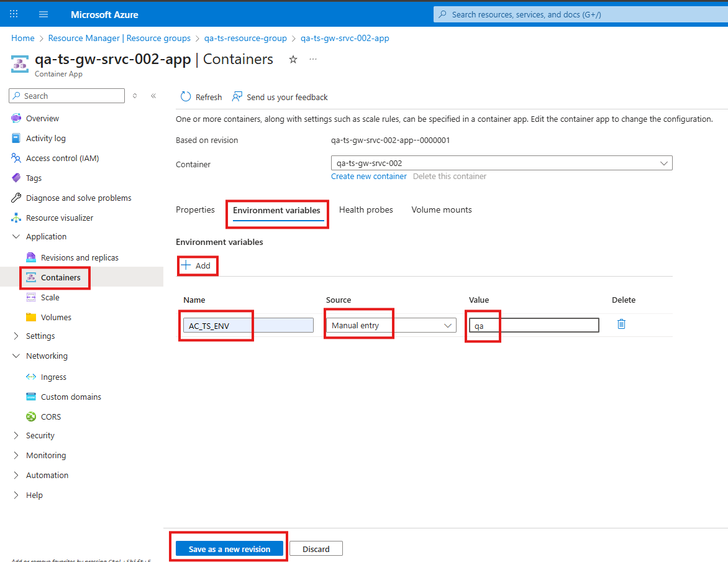Open the ellipsis more options menu
Image resolution: width=728 pixels, height=562 pixels.
click(x=313, y=60)
